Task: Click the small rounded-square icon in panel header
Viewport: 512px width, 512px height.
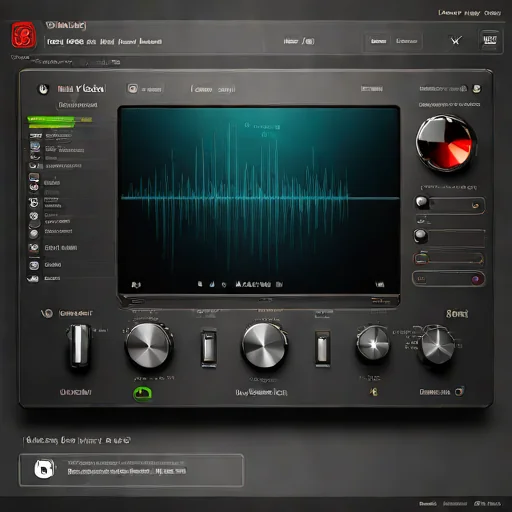Action: (x=132, y=89)
